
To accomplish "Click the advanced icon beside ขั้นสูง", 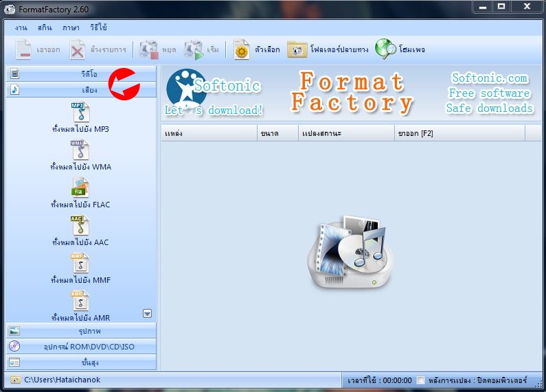I will pos(14,362).
